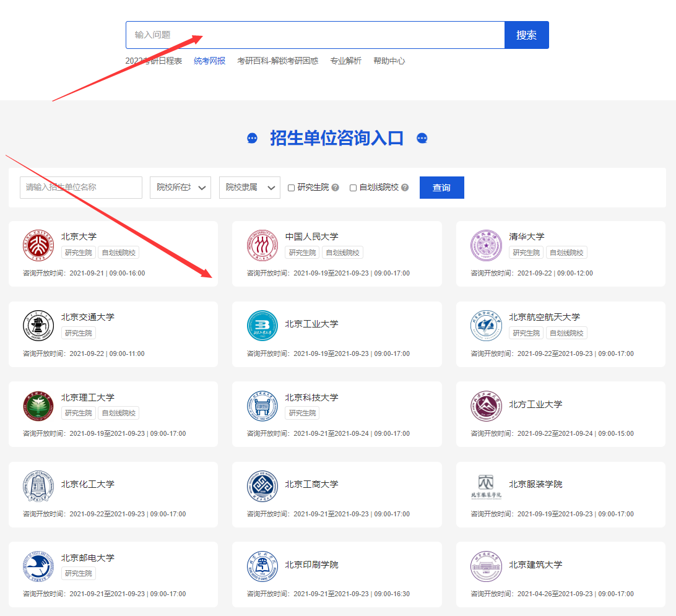Image resolution: width=676 pixels, height=616 pixels.
Task: Expand the 院校所在地 dropdown
Action: tap(180, 188)
